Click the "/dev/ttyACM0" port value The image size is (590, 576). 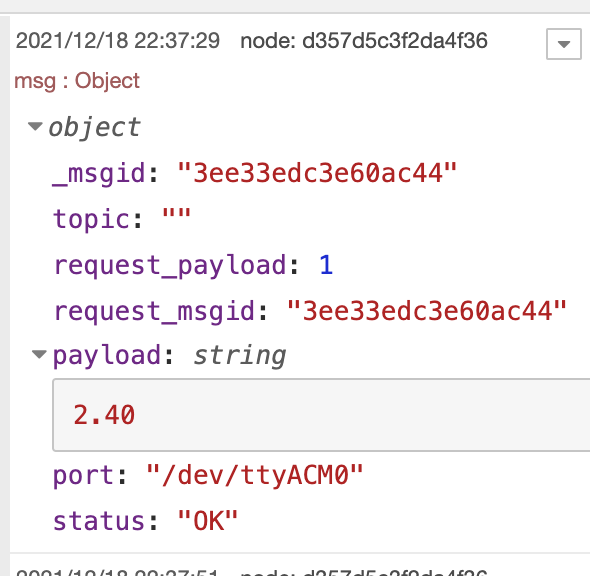pyautogui.click(x=254, y=475)
